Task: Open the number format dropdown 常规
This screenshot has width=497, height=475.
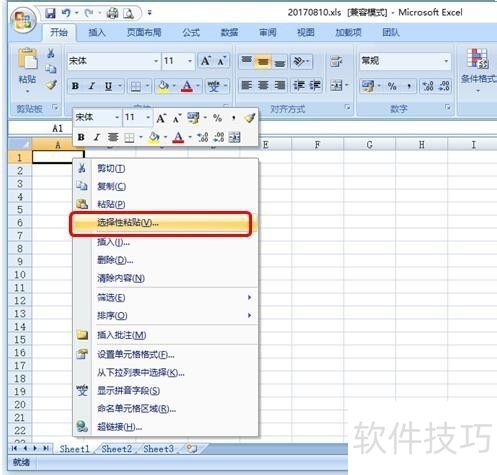Action: coord(446,61)
